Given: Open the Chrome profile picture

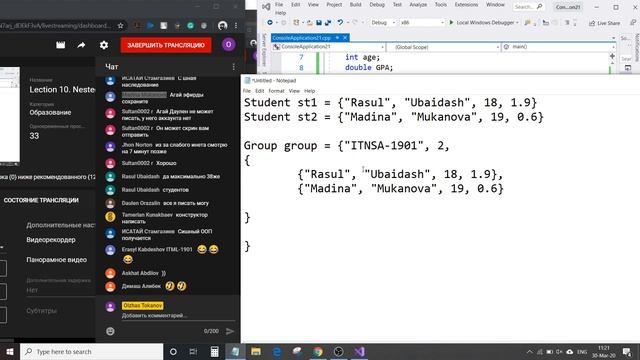Looking at the screenshot, I should click(x=222, y=26).
